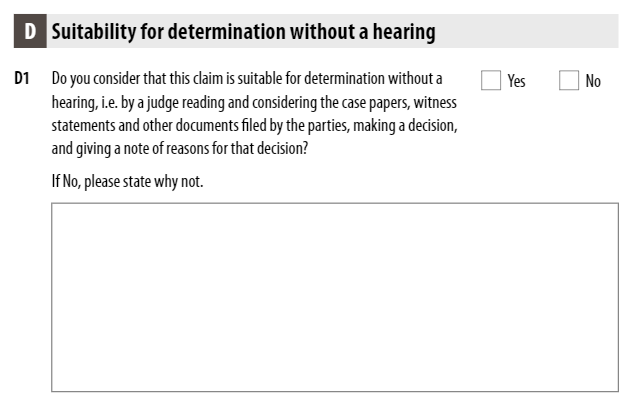
Task: Click the line starting 'hearing, i.e. by a judge'
Action: 254,103
